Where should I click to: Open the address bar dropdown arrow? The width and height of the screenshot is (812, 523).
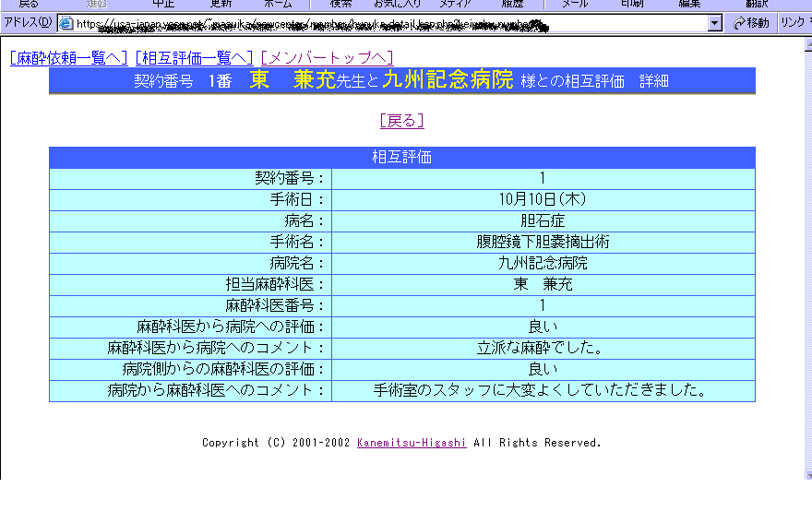pos(714,23)
